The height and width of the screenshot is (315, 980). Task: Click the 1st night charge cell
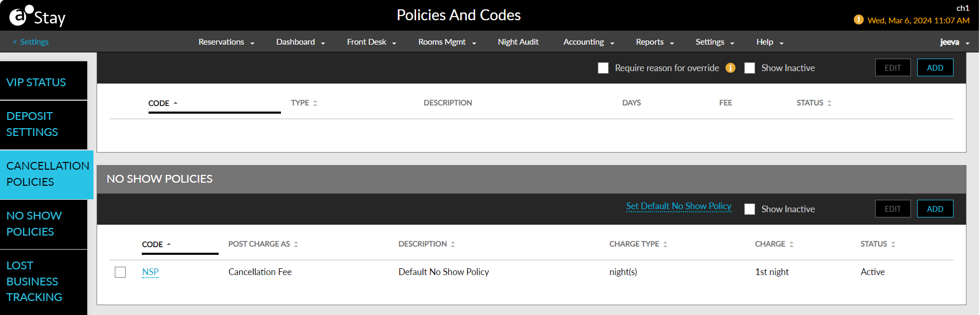coord(772,272)
